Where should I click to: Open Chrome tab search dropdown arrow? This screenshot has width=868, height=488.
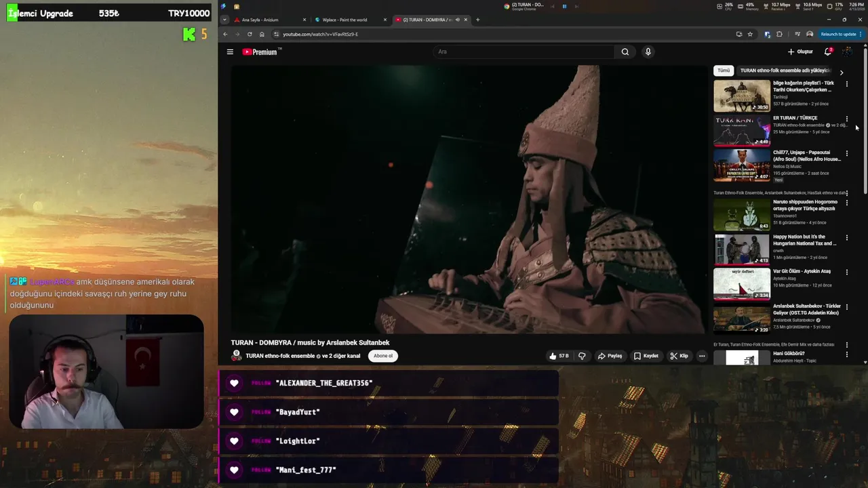(224, 20)
